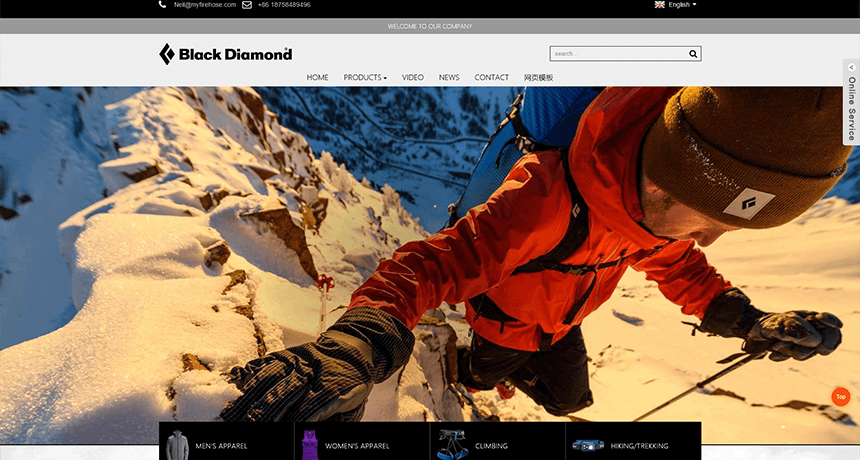Expand the Products menu
This screenshot has height=460, width=860.
click(x=365, y=77)
